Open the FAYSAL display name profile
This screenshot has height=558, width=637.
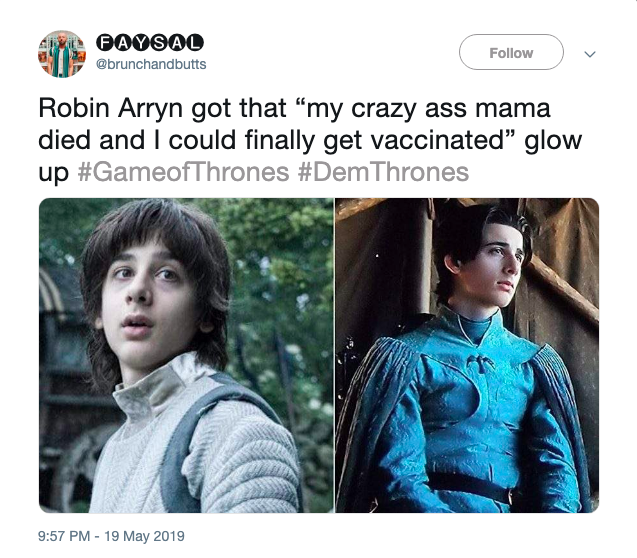pyautogui.click(x=150, y=43)
